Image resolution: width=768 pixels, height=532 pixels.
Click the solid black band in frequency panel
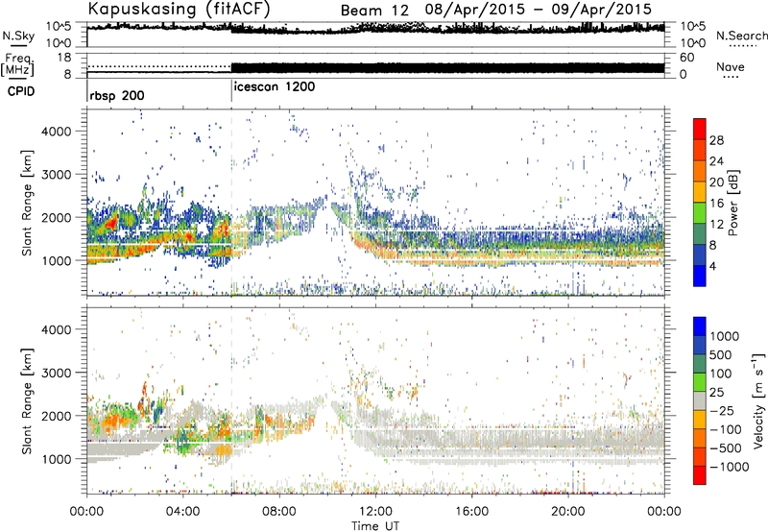[x=447, y=68]
